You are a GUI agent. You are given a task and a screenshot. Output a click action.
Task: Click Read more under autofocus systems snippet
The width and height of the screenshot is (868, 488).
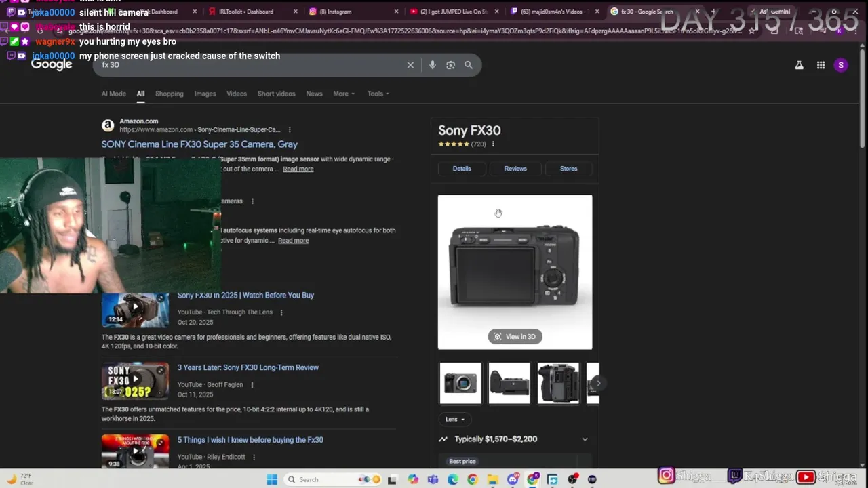[293, 241]
